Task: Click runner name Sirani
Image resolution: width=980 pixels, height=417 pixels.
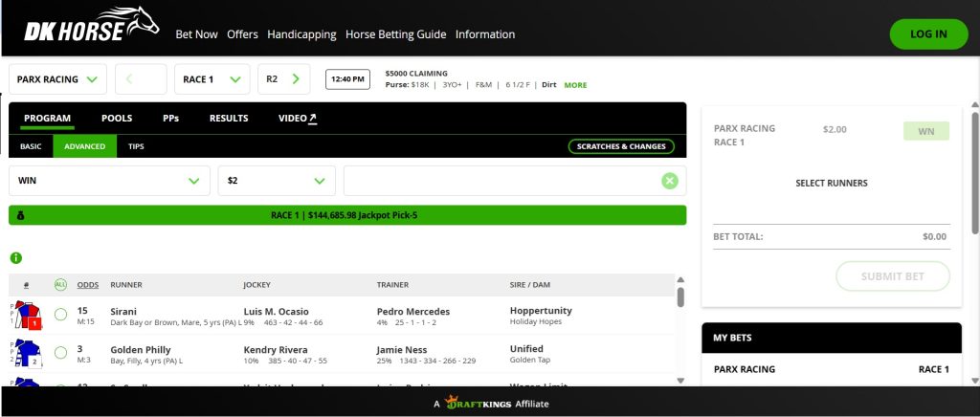Action: pos(123,312)
